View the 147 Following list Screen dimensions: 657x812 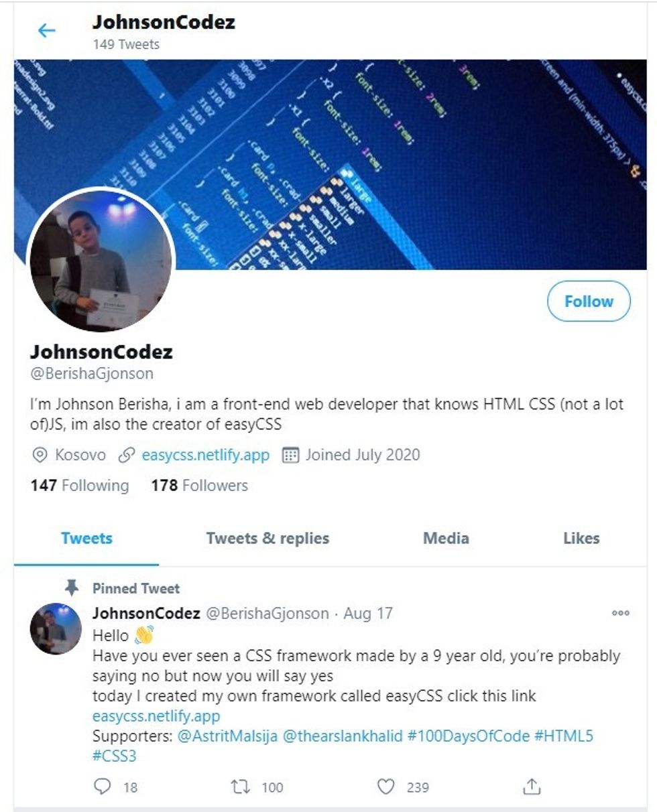[80, 486]
